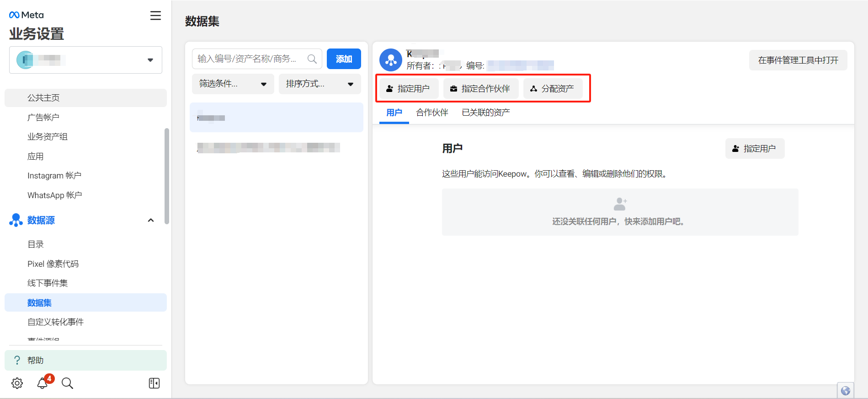868x399 pixels.
Task: Toggle the sidebar collapse panel icon
Action: point(154,383)
